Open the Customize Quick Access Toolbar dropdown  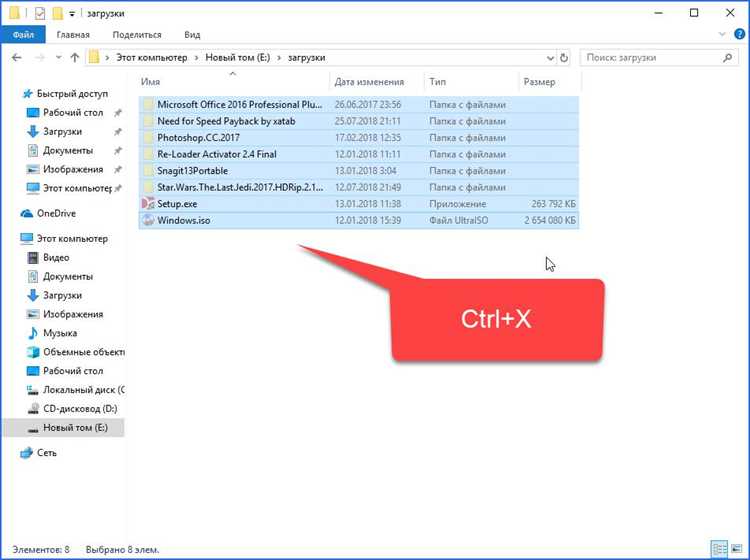click(x=72, y=14)
